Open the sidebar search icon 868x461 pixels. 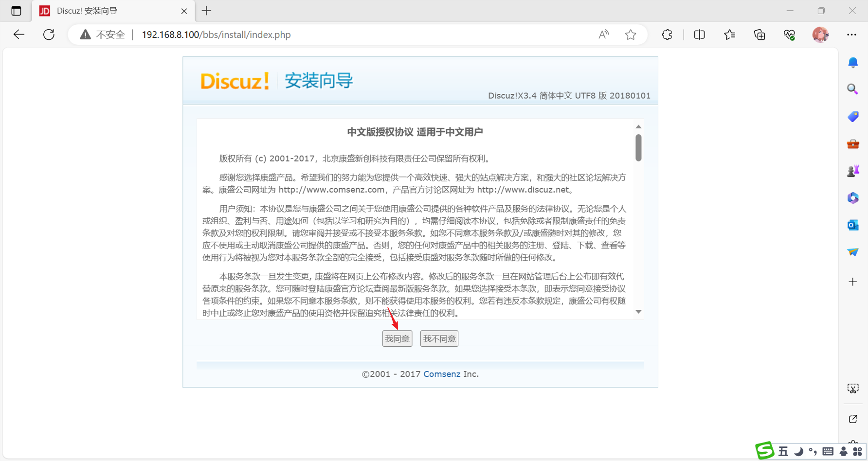click(853, 89)
